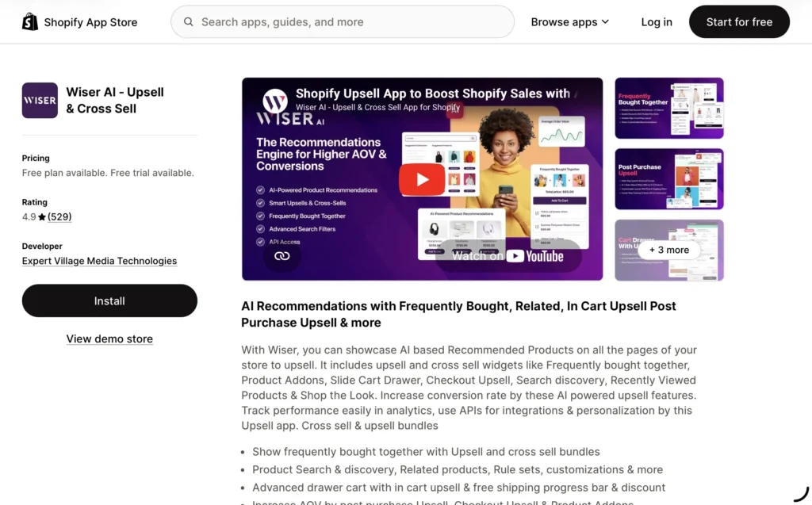812x505 pixels.
Task: Open the Frequently Bought Together thumbnail
Action: [x=669, y=109]
